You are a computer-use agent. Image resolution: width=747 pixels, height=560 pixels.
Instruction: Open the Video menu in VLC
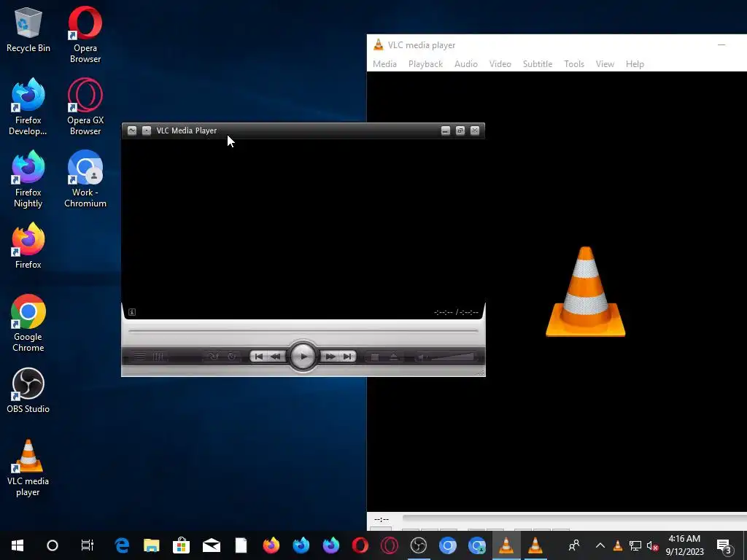click(500, 64)
